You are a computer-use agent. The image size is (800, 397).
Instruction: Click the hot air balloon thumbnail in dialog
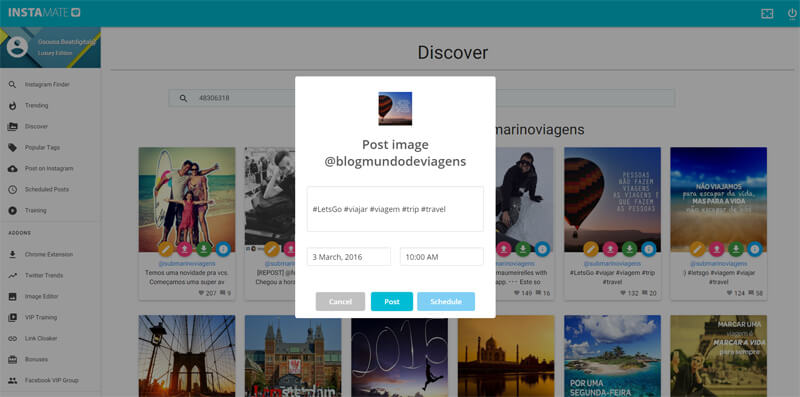pos(395,109)
